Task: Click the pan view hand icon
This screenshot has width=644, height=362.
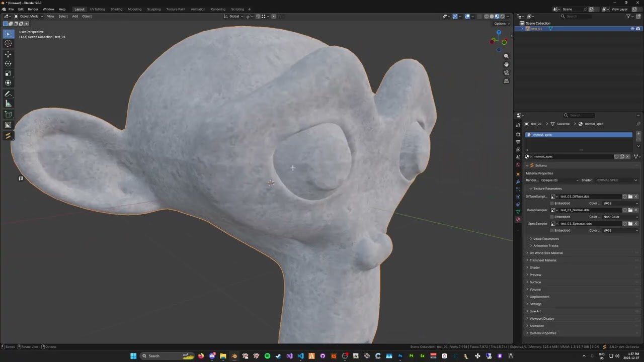Action: [506, 64]
